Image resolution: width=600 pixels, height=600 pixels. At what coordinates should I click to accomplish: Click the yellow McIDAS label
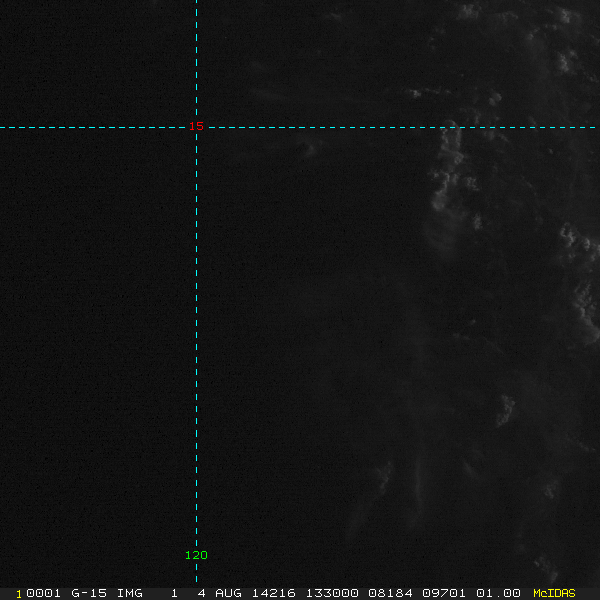pos(554,593)
